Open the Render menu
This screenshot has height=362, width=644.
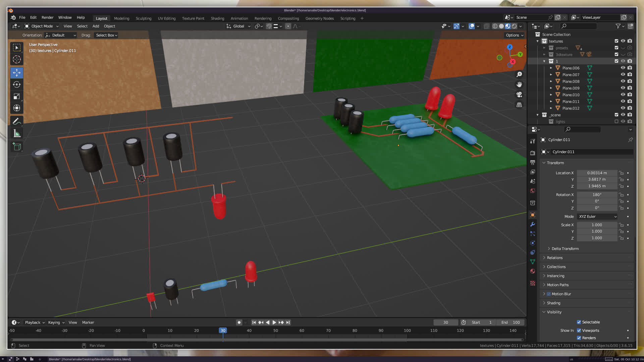coord(47,17)
